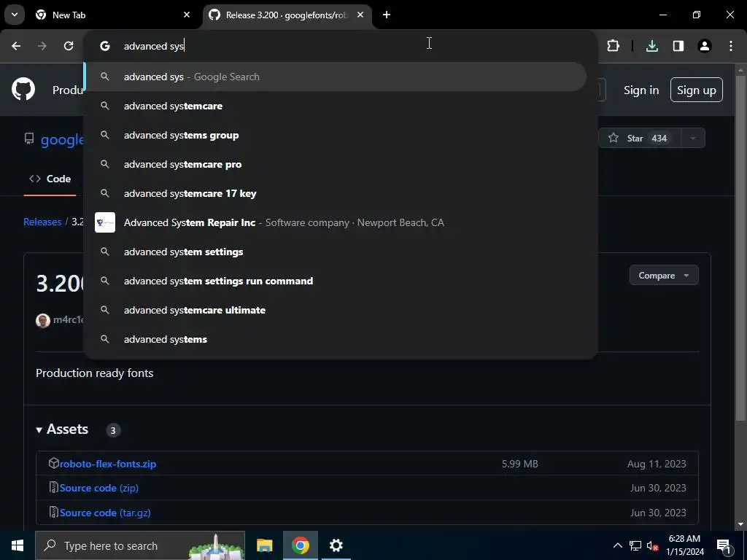
Task: Open a new browser tab
Action: pyautogui.click(x=387, y=15)
